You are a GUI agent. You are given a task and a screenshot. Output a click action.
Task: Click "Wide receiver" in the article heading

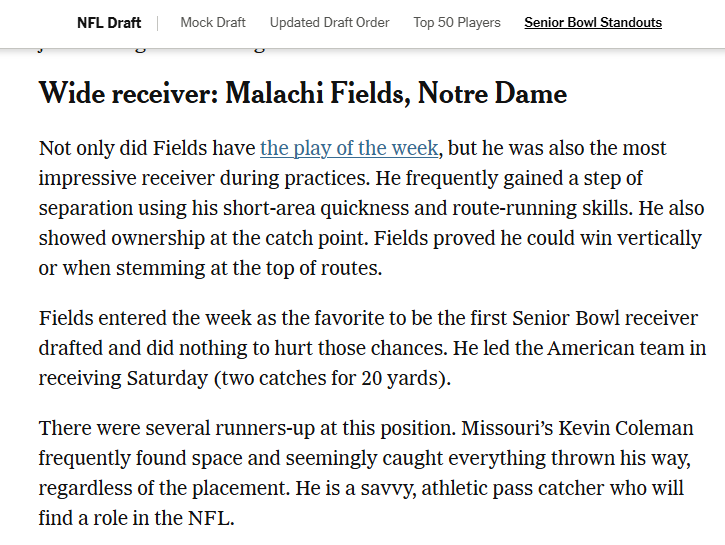click(x=122, y=94)
